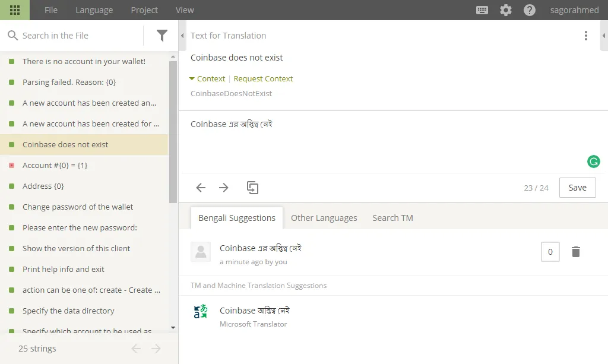Delete the Bengali suggestion with trash icon

(x=576, y=252)
